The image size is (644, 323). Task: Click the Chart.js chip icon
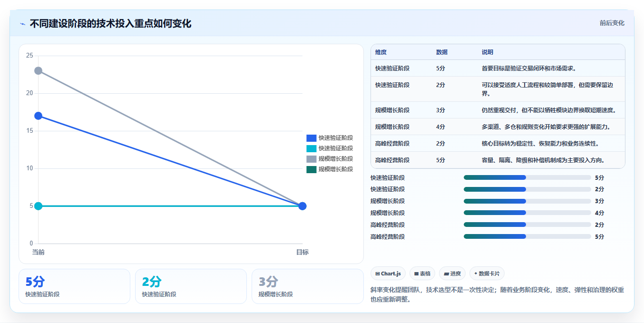click(x=378, y=274)
